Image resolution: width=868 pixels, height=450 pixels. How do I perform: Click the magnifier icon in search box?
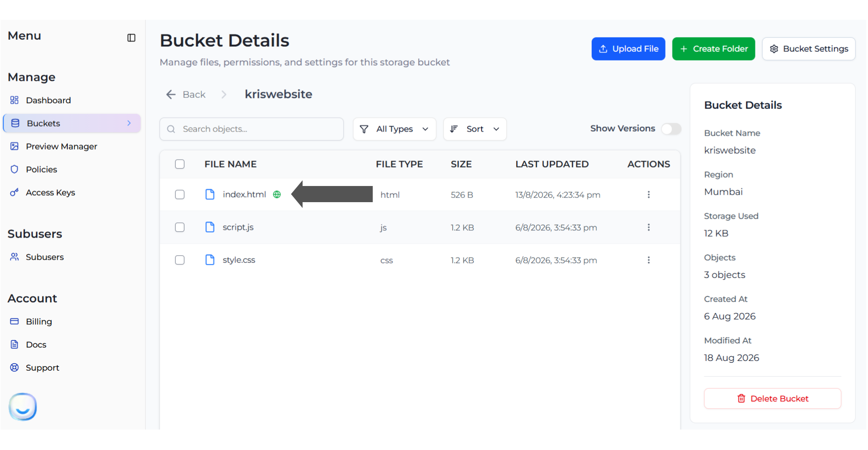coord(171,129)
